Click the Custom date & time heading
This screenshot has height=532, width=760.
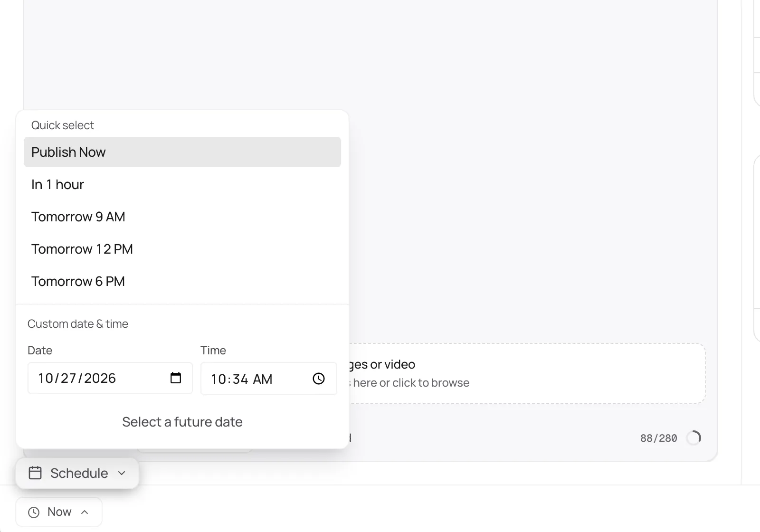tap(78, 324)
